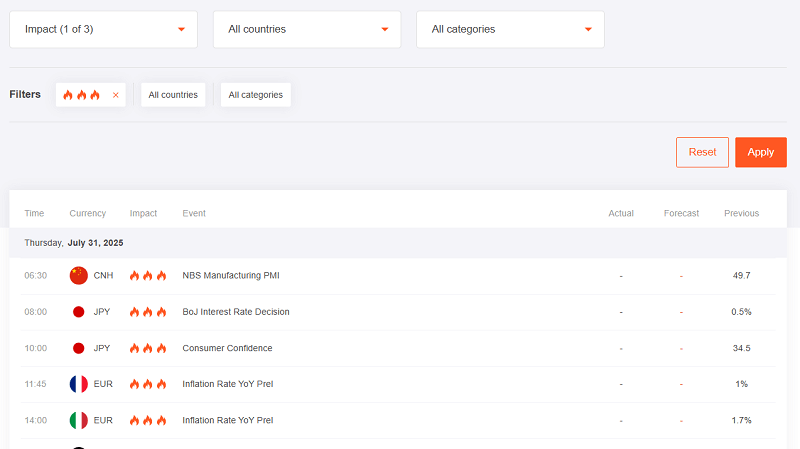Click the previous value 1.7%
Image resolution: width=800 pixels, height=449 pixels.
(x=741, y=420)
